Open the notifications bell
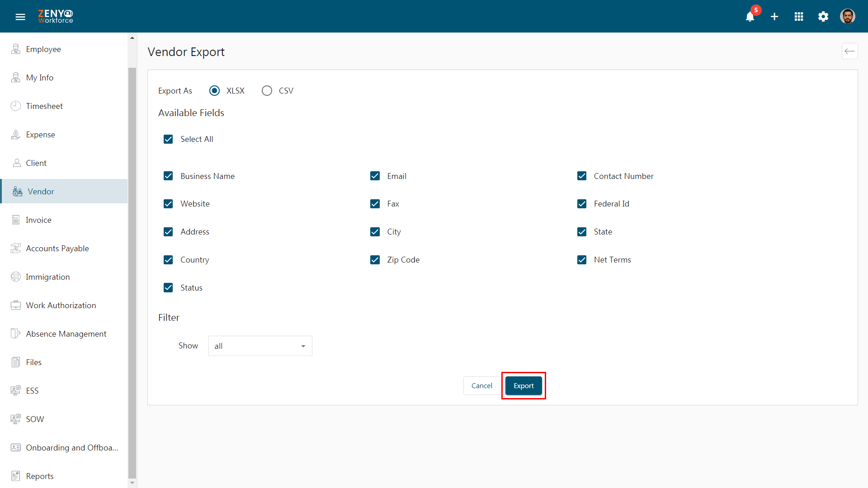 [x=750, y=17]
